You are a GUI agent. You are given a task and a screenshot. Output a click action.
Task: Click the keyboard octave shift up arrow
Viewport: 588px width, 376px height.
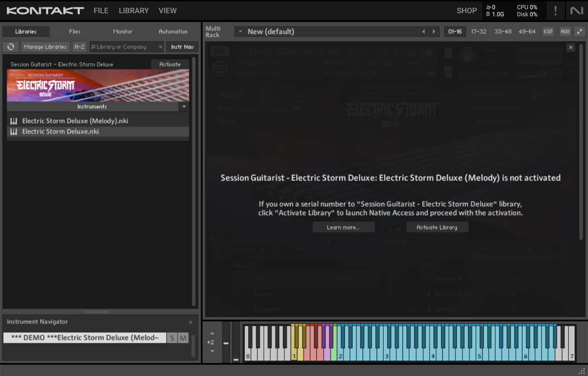point(212,333)
